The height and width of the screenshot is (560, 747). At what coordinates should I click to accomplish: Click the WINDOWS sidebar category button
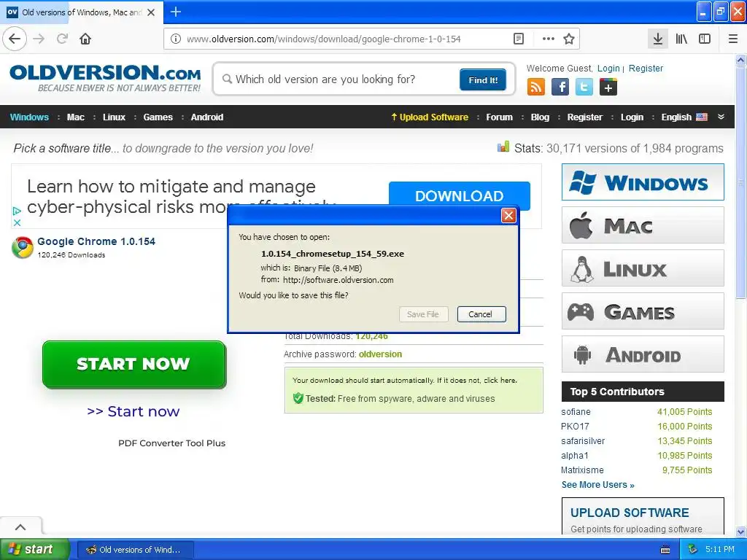coord(643,182)
